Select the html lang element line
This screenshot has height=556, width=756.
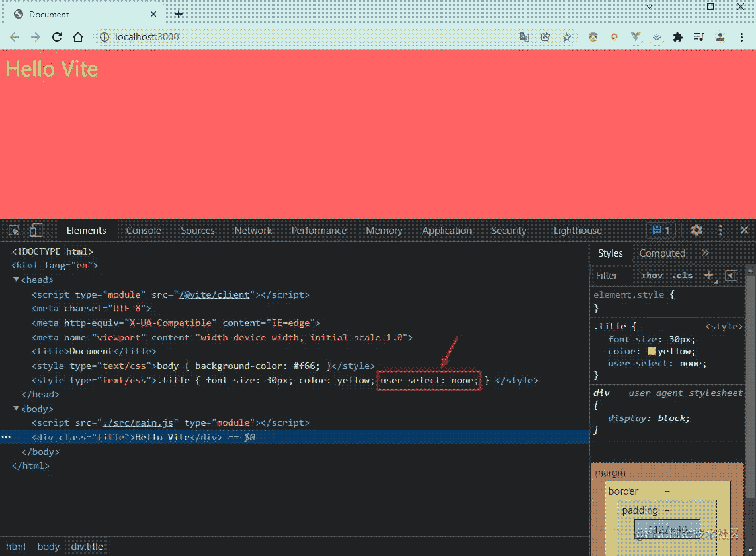54,266
